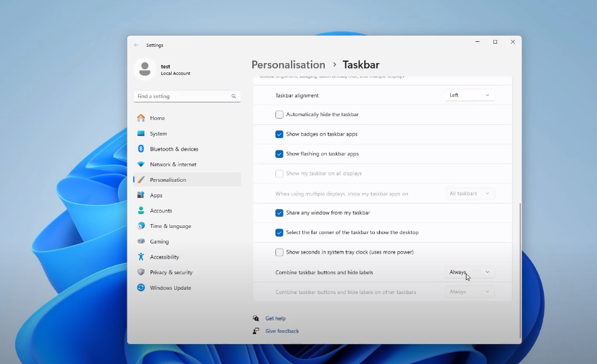Click the Get help link
Image resolution: width=597 pixels, height=364 pixels.
pyautogui.click(x=275, y=318)
